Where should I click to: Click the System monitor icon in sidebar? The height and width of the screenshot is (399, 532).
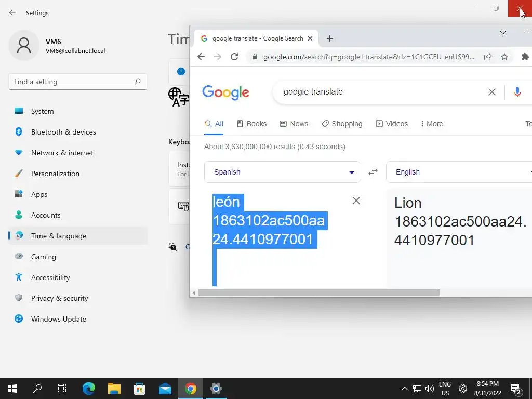point(19,111)
